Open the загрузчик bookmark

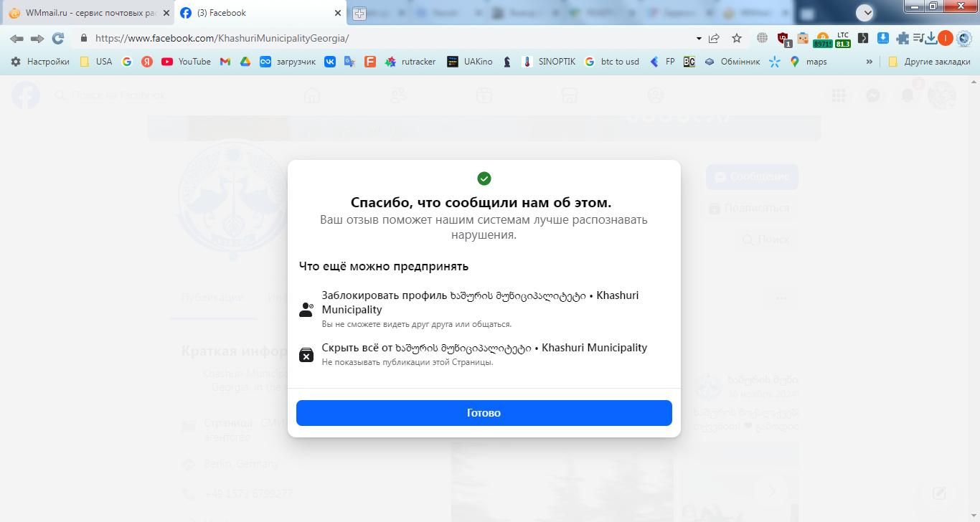[288, 62]
